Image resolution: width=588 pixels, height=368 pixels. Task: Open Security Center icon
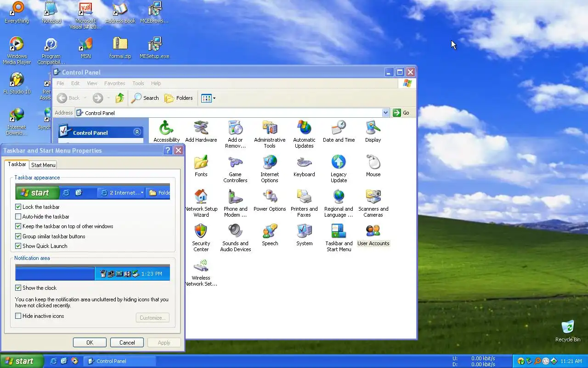pos(201,237)
